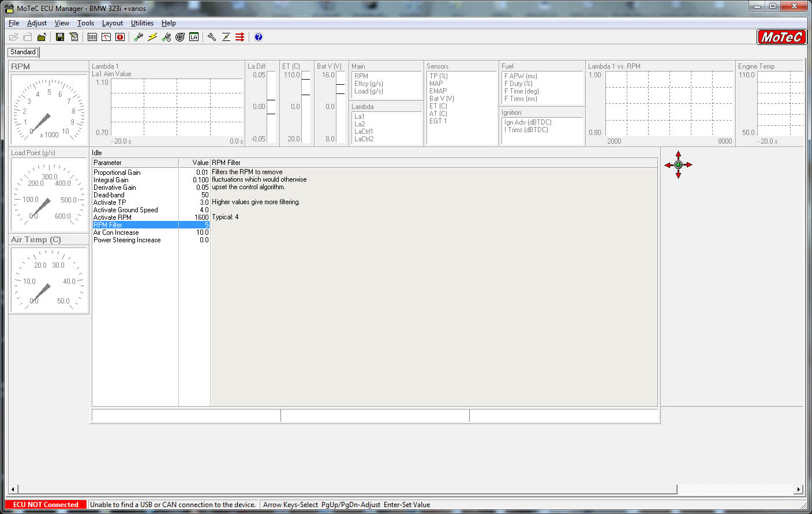The image size is (812, 514).
Task: Click the yellow lightning bolt ignition icon
Action: coord(152,37)
